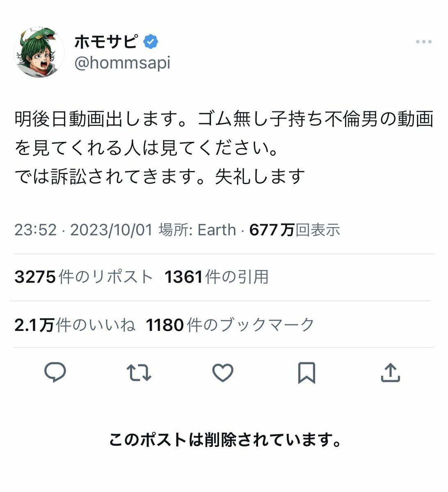Viewport: 448px width, 492px height.
Task: Tap the share upload icon
Action: pyautogui.click(x=390, y=373)
